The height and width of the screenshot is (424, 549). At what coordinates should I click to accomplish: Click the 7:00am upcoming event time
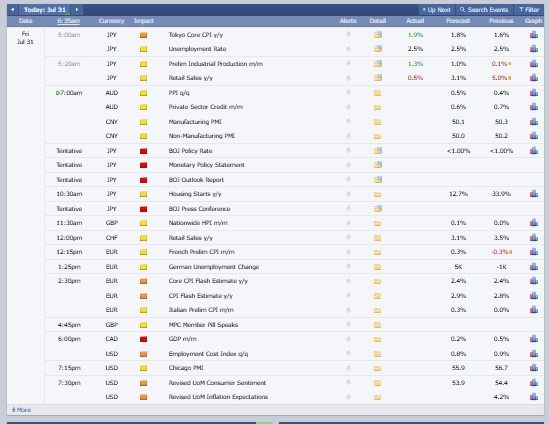coord(71,93)
